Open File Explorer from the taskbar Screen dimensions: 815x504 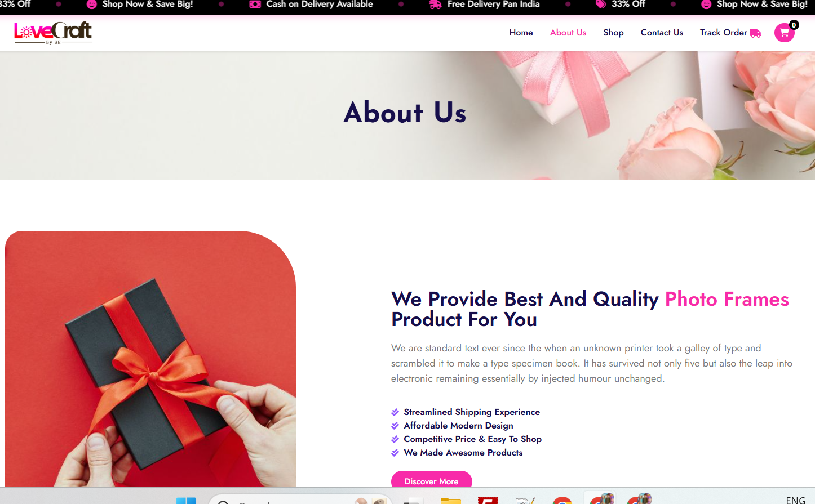point(450,500)
